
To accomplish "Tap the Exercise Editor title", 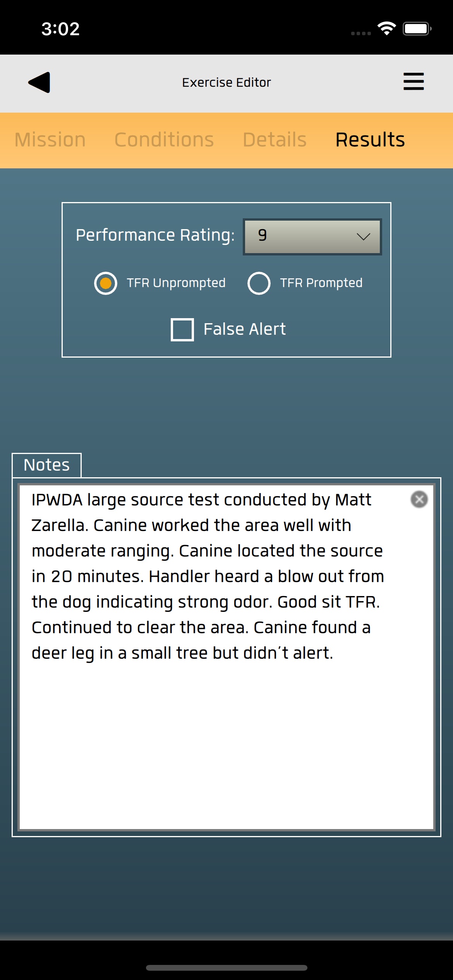I will coord(226,82).
